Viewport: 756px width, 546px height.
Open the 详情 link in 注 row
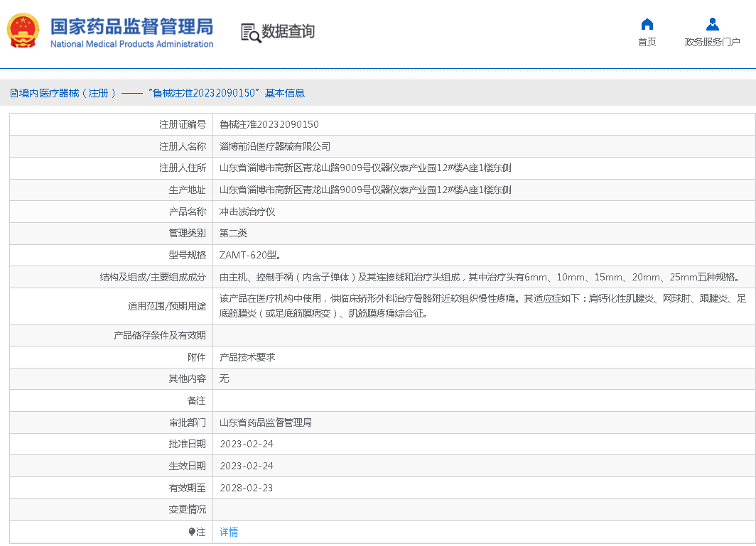click(229, 532)
